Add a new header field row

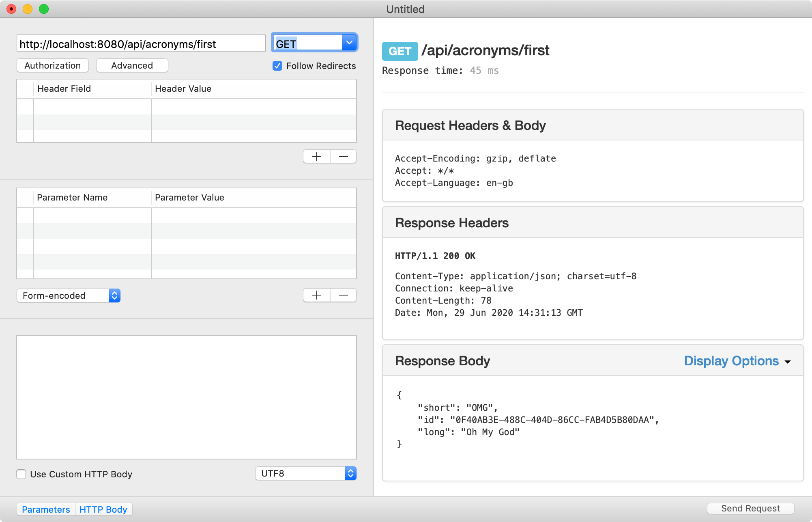[x=317, y=156]
